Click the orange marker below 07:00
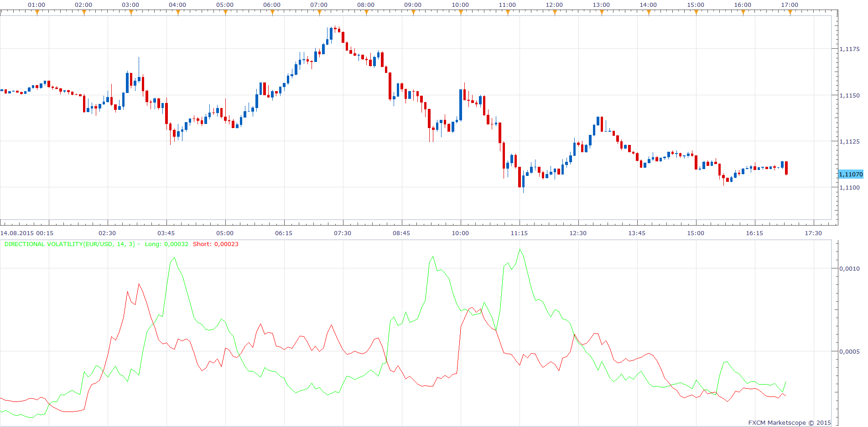 [319, 13]
